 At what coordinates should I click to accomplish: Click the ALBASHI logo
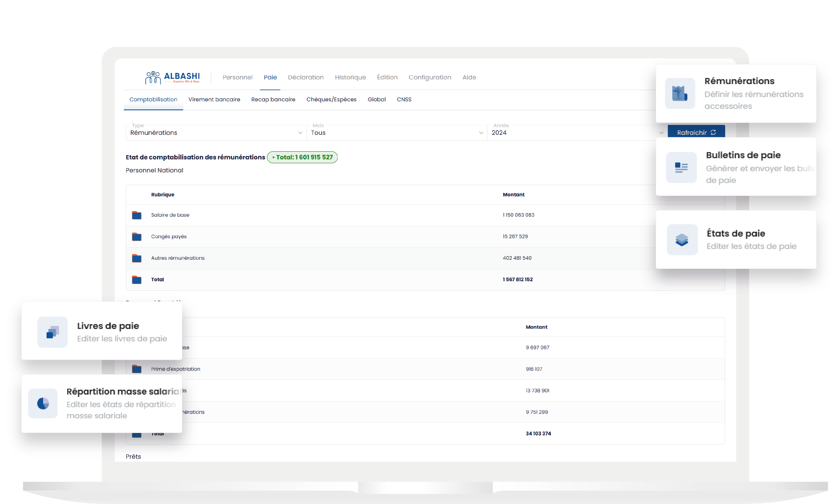tap(172, 77)
